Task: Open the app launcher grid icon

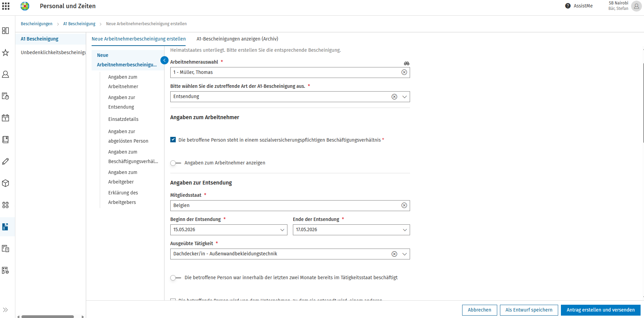Action: (x=6, y=6)
